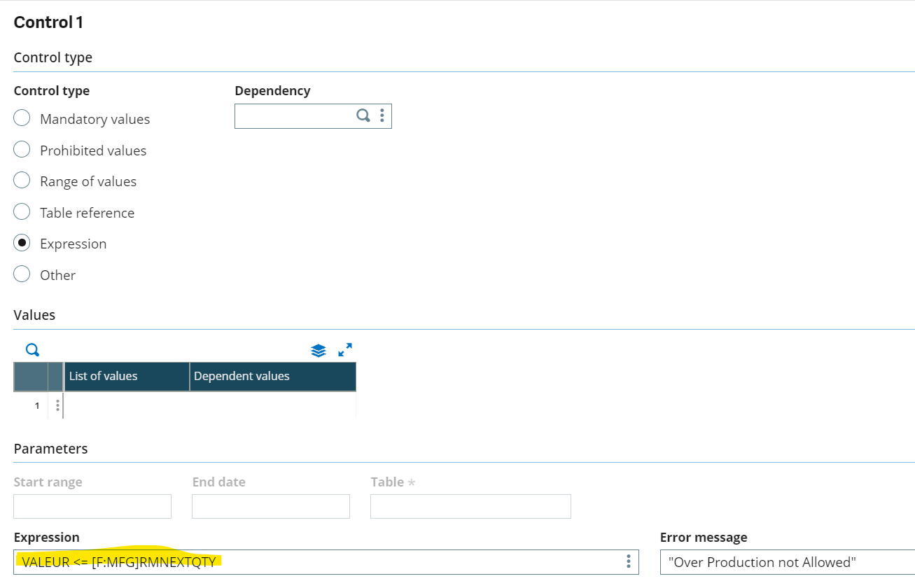Image resolution: width=915 pixels, height=588 pixels.
Task: Click the Table input under Parameters
Action: pyautogui.click(x=470, y=505)
